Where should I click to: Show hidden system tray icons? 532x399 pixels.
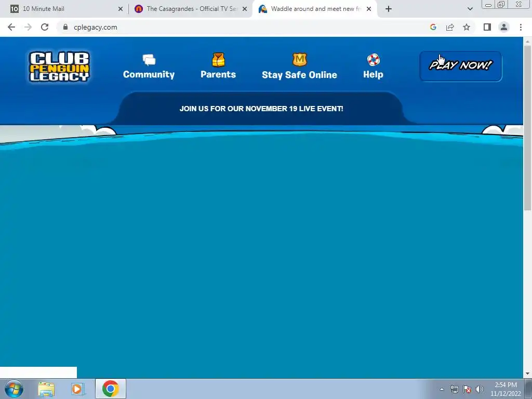442,389
